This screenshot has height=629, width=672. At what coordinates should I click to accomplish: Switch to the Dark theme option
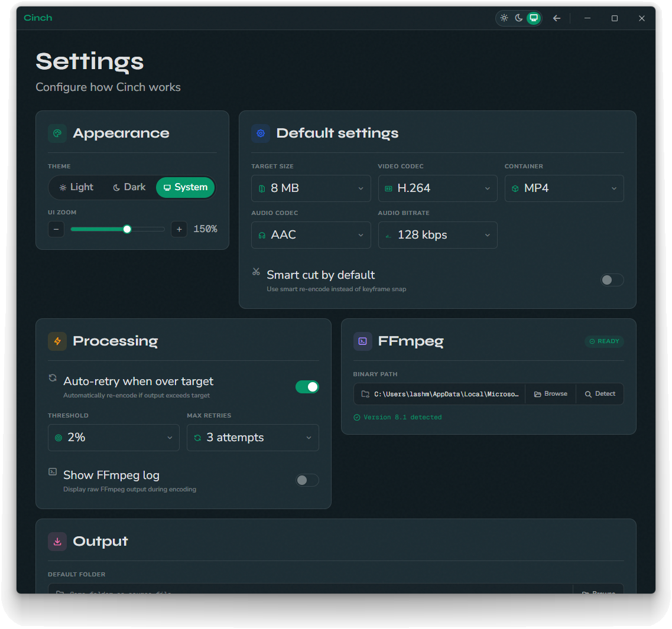coord(129,187)
